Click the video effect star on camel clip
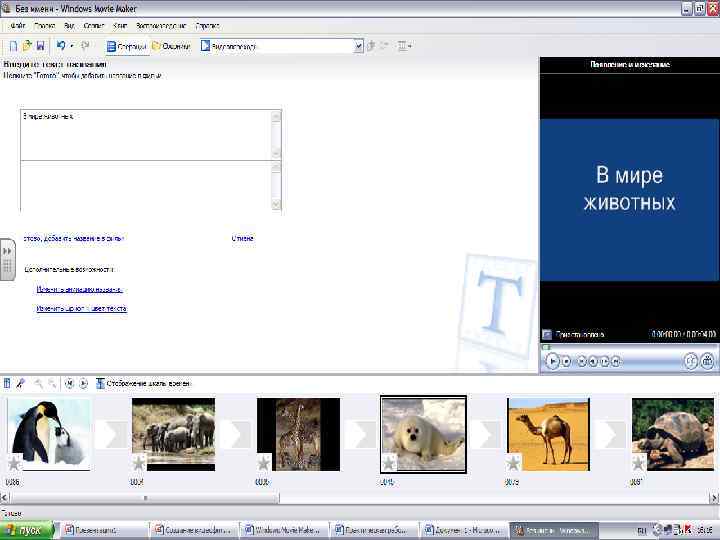720x540 pixels. [x=513, y=463]
